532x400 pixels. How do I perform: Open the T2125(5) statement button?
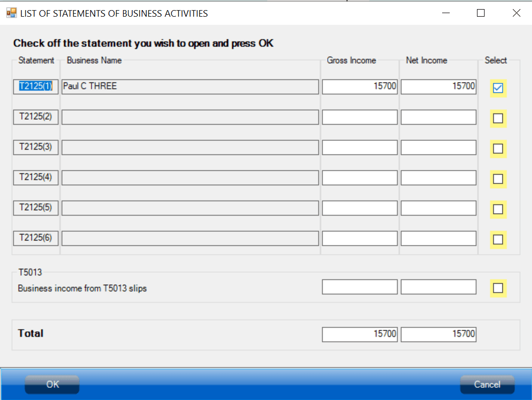pos(35,208)
